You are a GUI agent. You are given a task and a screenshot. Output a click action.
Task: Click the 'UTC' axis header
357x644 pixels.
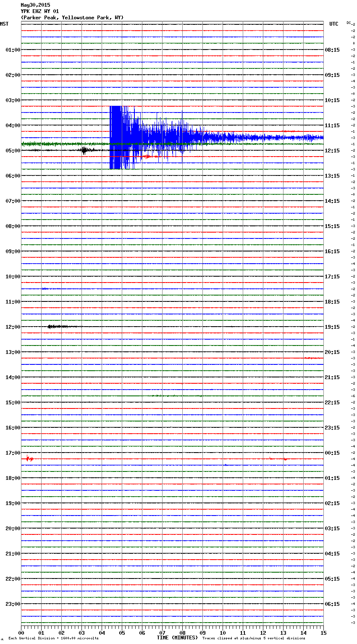coord(334,24)
